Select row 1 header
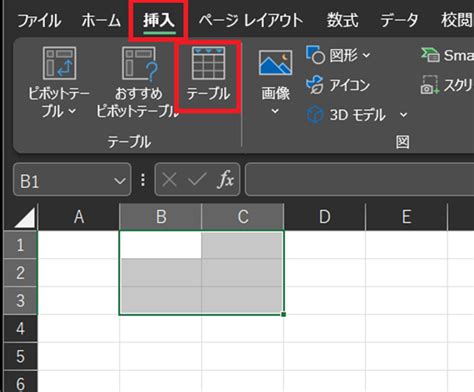This screenshot has height=392, width=474. click(x=20, y=245)
